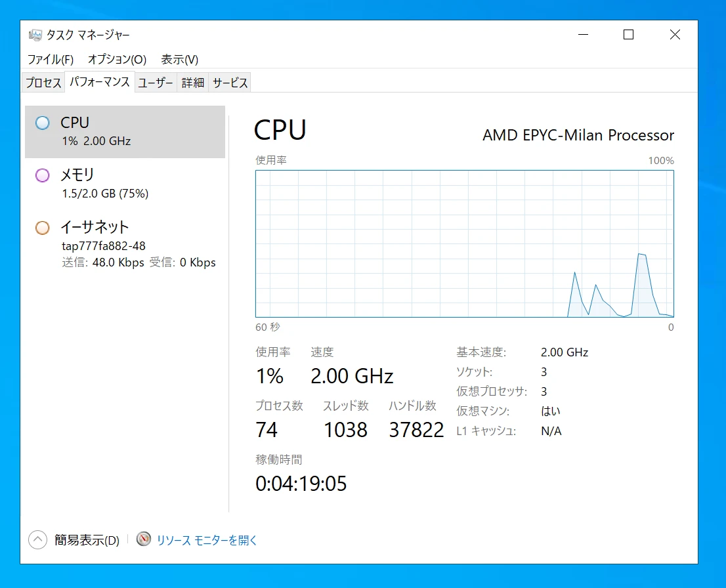This screenshot has height=588, width=726.
Task: Select the メモリ 1.5/2.0 GB entry
Action: (x=125, y=184)
